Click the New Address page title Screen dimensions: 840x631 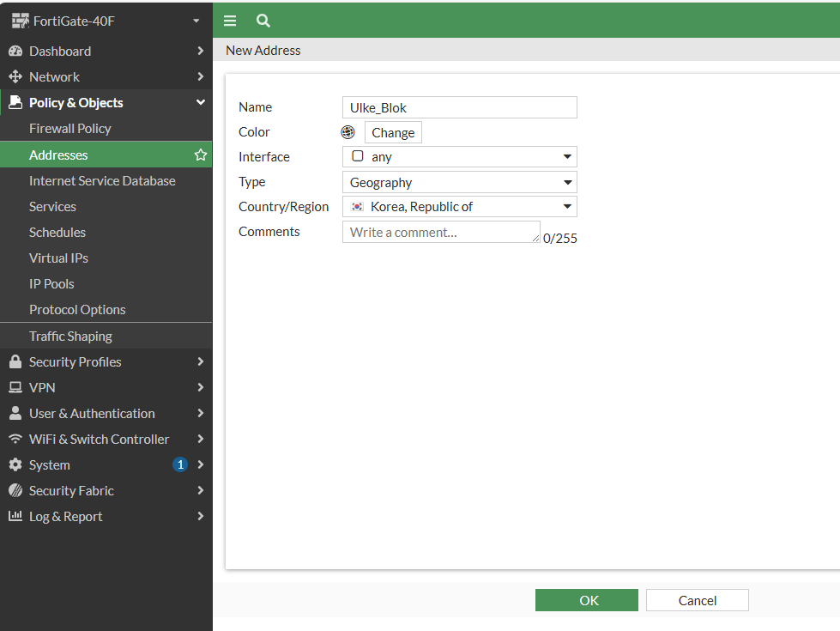point(263,51)
